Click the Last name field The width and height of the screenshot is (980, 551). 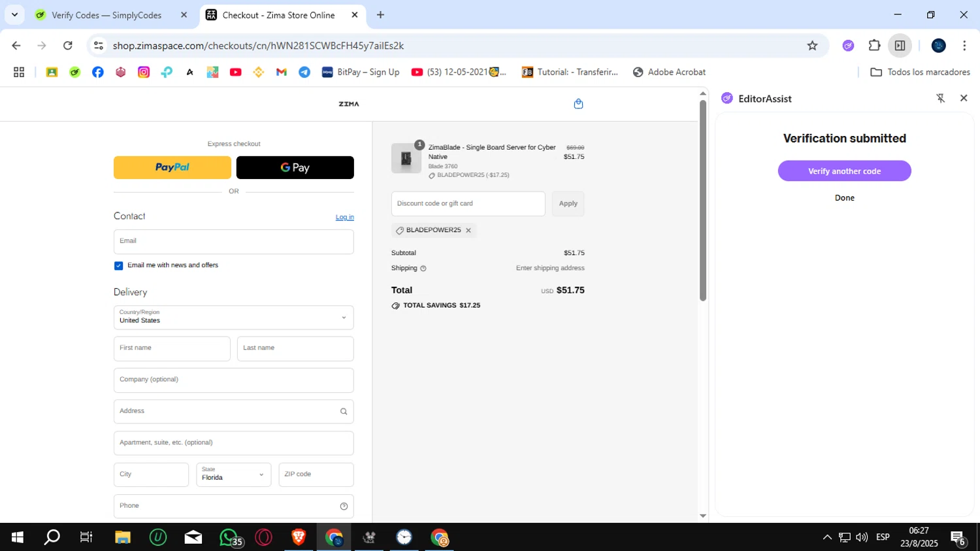coord(295,349)
